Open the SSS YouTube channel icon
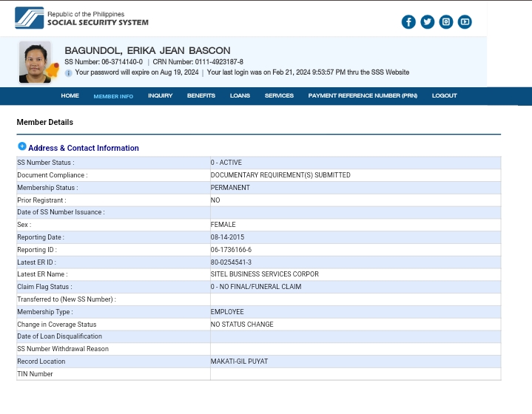This screenshot has height=414, width=532. click(465, 22)
